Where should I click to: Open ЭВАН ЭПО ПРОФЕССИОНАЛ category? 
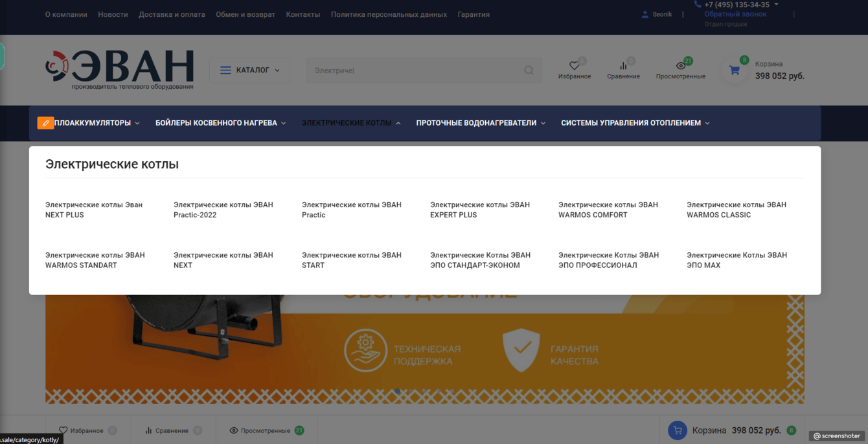pos(608,260)
